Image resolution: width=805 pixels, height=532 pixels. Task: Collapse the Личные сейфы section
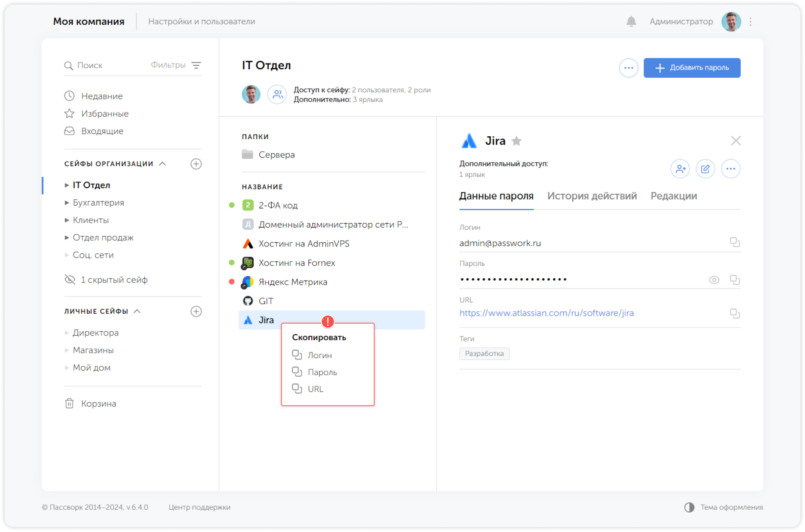point(138,311)
